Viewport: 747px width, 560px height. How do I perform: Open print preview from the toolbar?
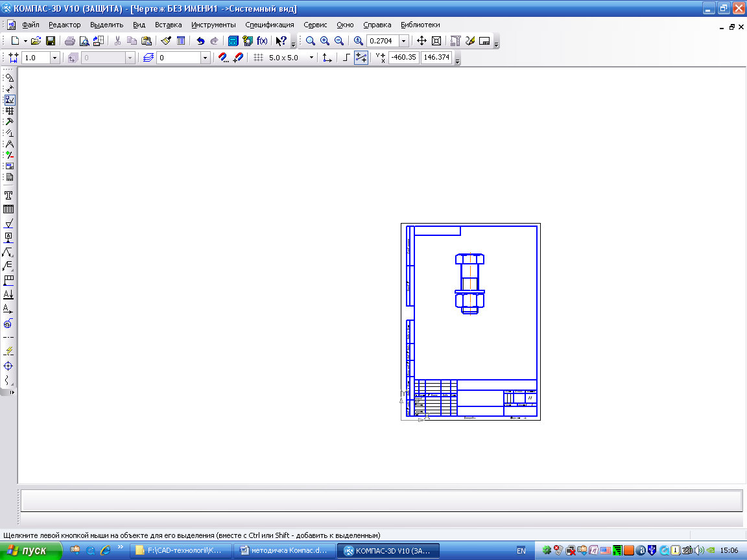click(84, 41)
